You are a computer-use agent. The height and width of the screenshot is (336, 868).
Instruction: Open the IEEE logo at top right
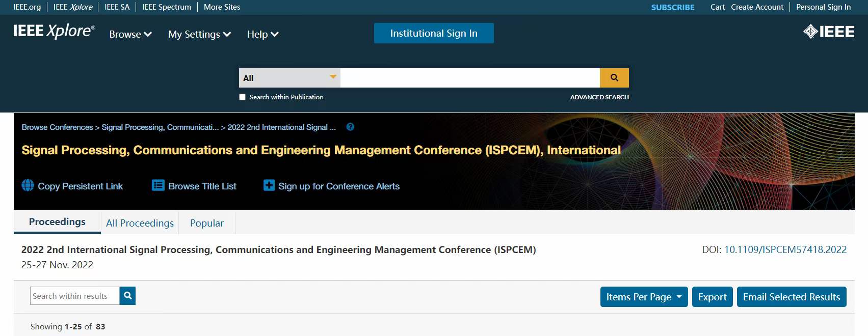[x=829, y=32]
